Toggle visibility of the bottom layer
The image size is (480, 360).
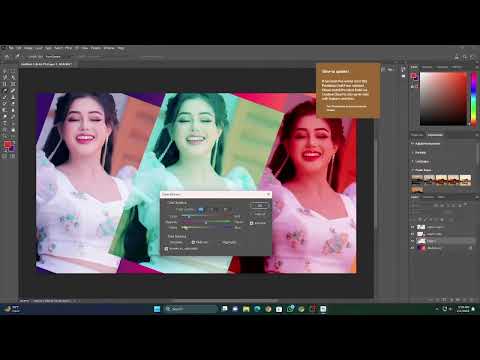click(x=413, y=248)
